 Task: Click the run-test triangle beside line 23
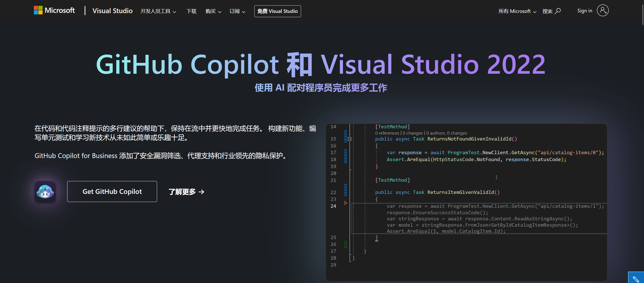tap(346, 202)
